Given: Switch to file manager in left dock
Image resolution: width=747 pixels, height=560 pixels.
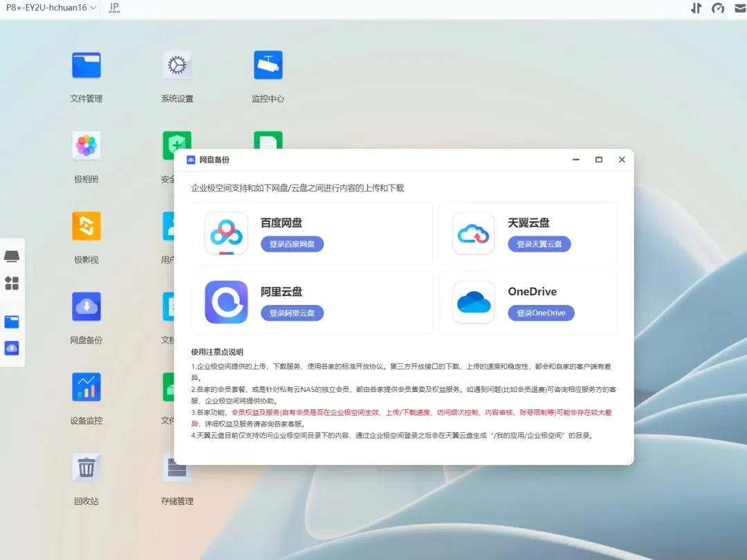Looking at the screenshot, I should click(12, 322).
